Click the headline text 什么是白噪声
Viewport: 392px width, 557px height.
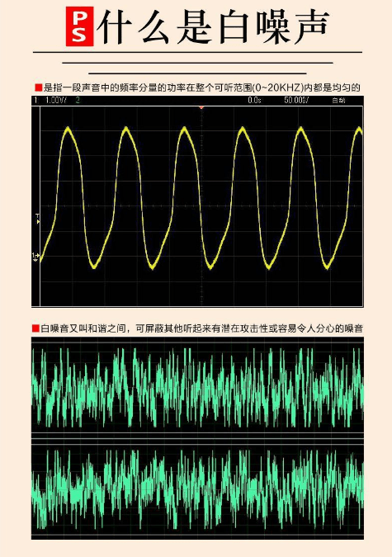[213, 27]
